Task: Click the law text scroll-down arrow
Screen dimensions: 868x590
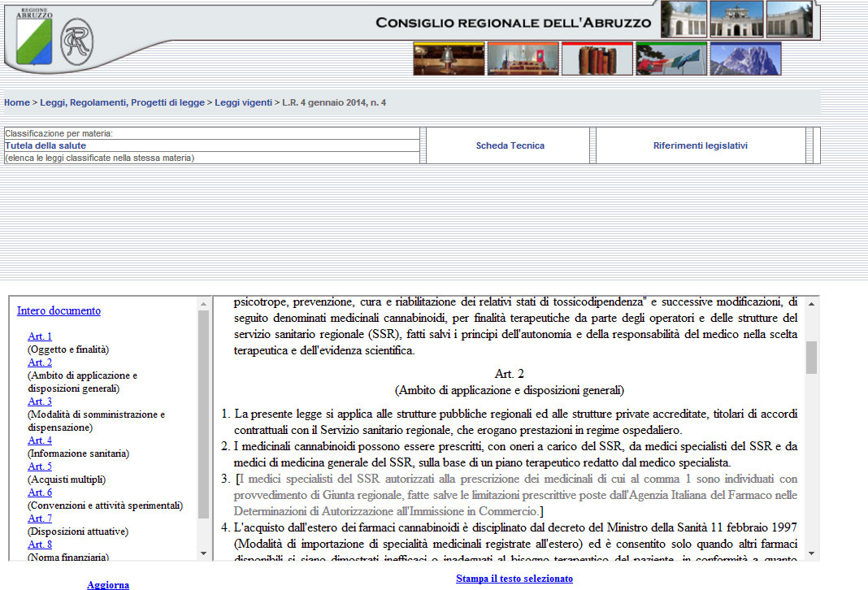Action: click(811, 553)
